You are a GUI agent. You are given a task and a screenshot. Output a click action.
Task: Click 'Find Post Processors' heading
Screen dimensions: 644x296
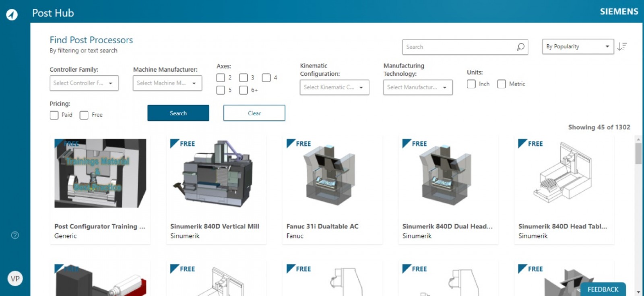click(x=91, y=40)
